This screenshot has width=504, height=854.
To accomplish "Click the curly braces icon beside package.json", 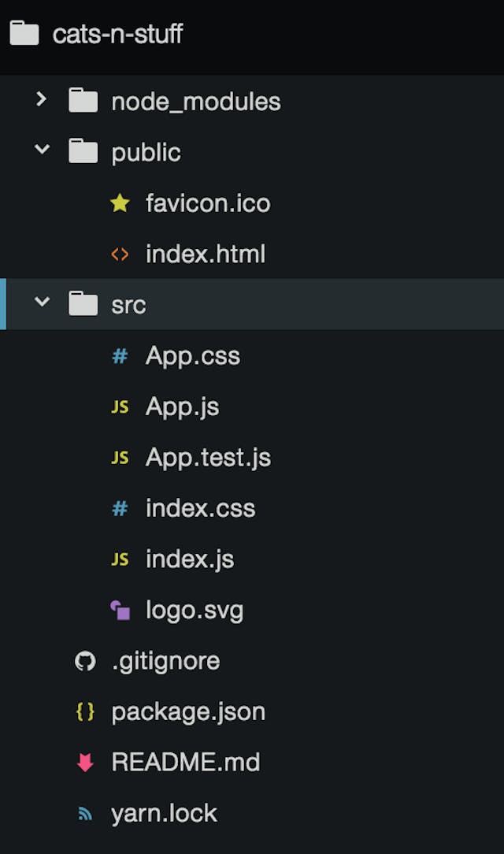I will pos(85,711).
